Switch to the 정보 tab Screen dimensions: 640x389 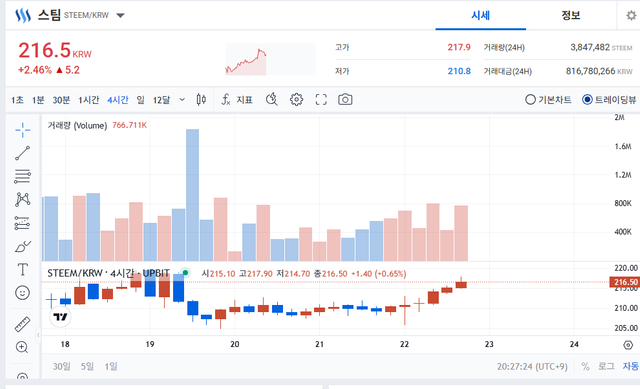click(571, 16)
